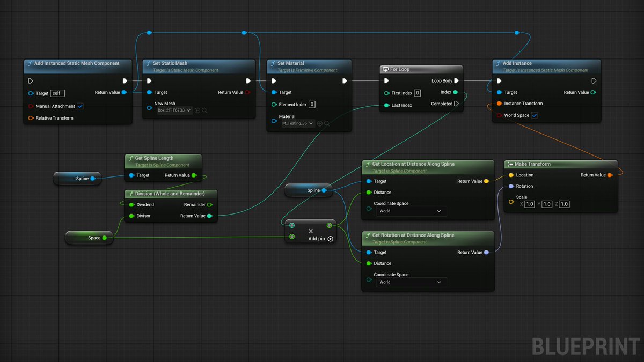Click the Element Index value field
This screenshot has width=644, height=362.
[x=312, y=105]
